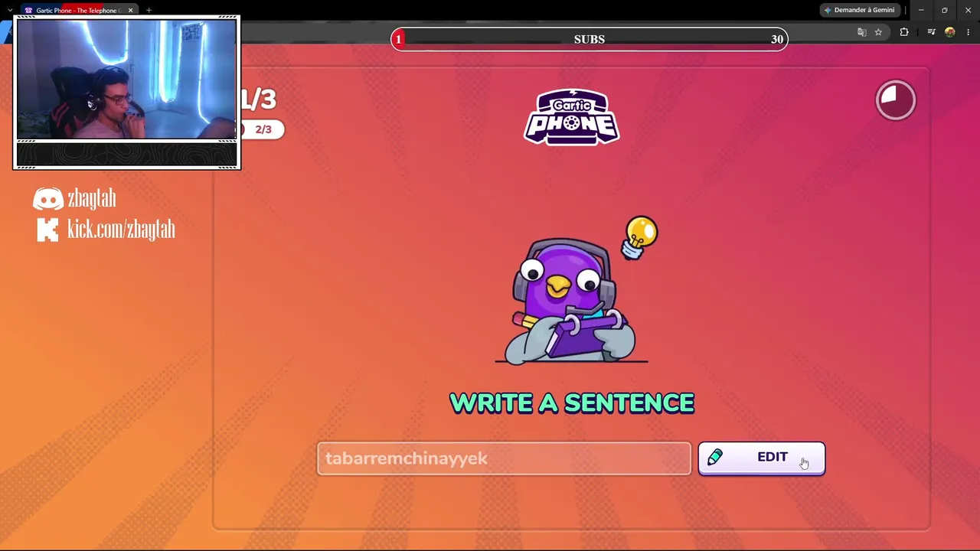Click the webcam feed thumbnail
980x551 pixels.
click(x=126, y=80)
